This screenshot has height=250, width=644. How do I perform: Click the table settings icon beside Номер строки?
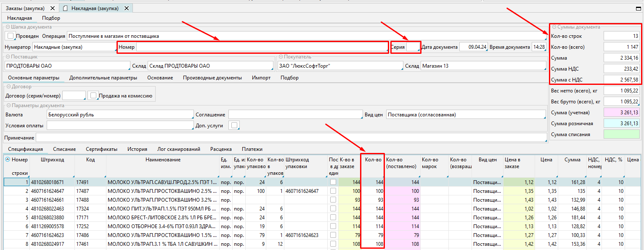pos(8,160)
